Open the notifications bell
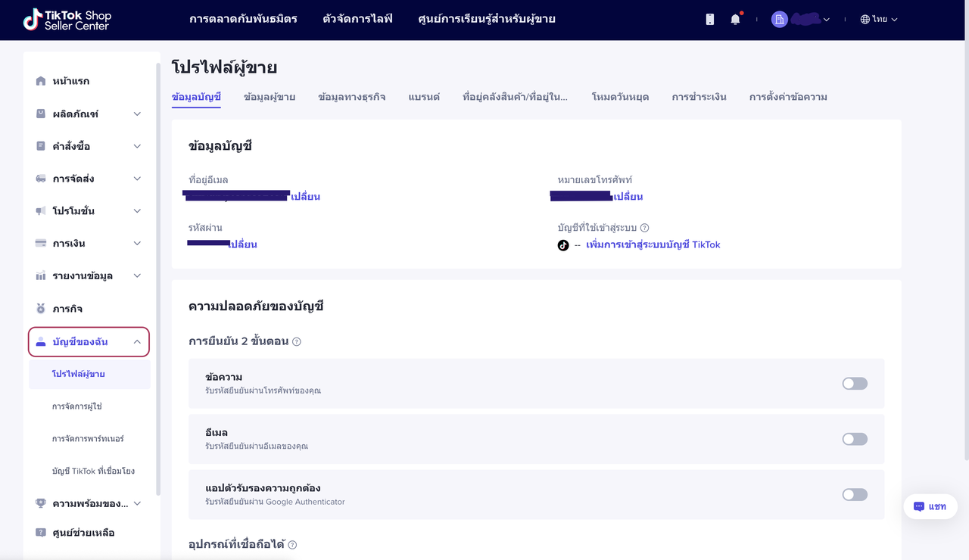Viewport: 969px width, 560px height. (x=735, y=20)
